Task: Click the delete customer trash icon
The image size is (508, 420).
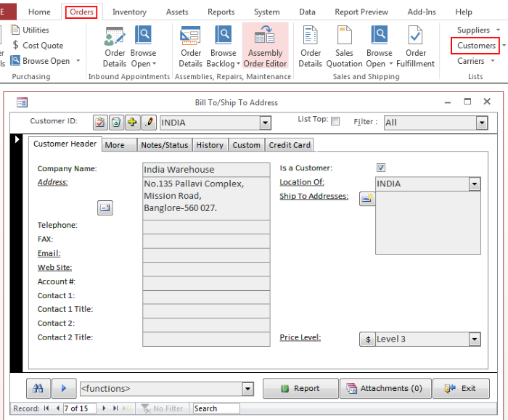Action: coord(116,123)
